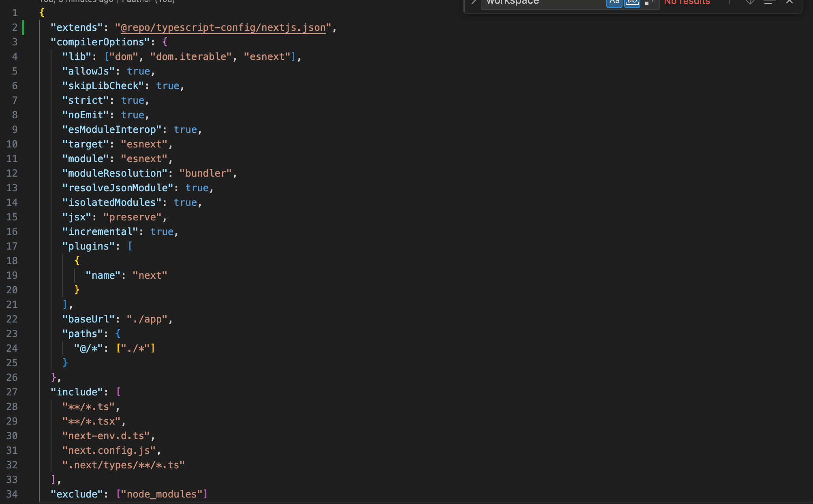
Task: Click the "paths" opening brace
Action: click(118, 334)
